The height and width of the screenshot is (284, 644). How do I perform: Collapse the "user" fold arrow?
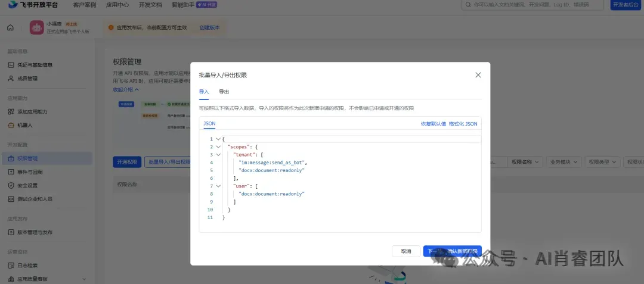[218, 186]
